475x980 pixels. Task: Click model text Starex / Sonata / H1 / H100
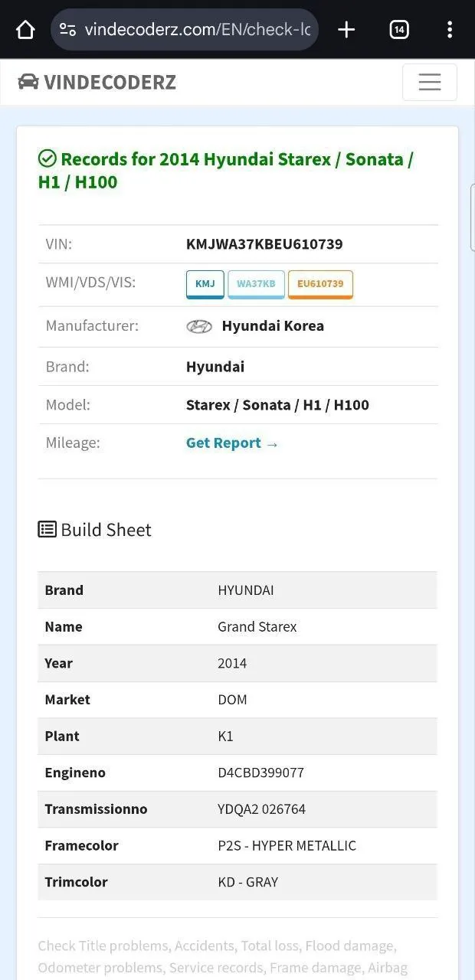coord(277,405)
